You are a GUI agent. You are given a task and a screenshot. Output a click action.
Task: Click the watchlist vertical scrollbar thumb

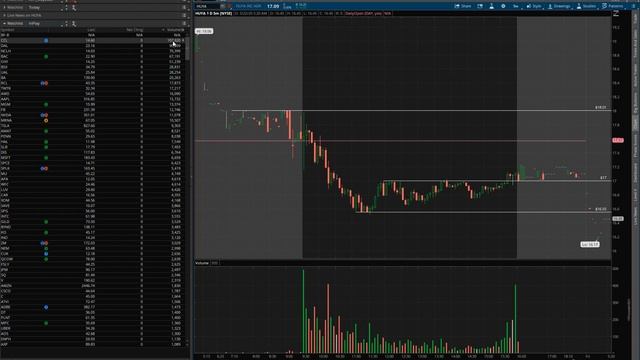point(187,50)
